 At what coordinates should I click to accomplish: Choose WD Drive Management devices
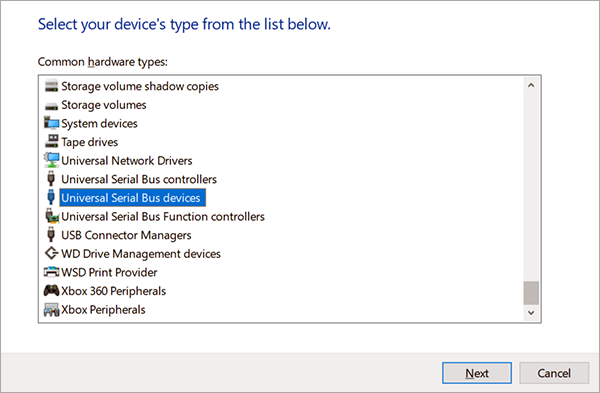(141, 254)
